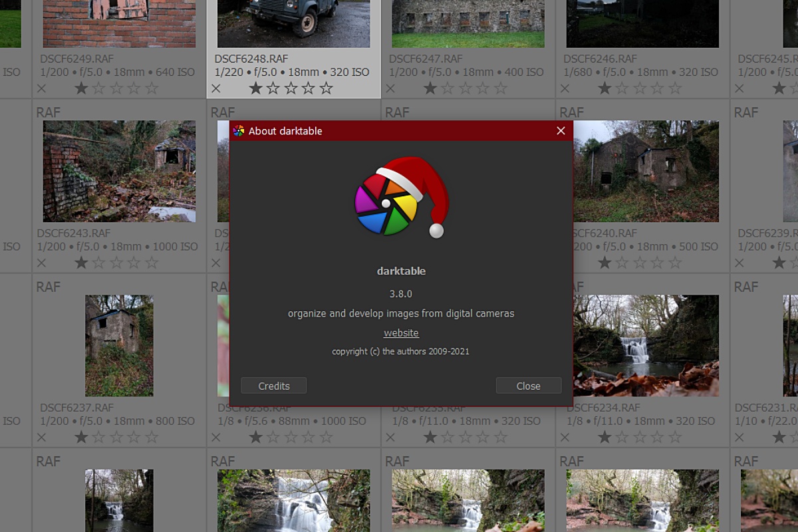Reject image DSCF6240 with the cross icon
This screenshot has width=798, height=532.
565,262
